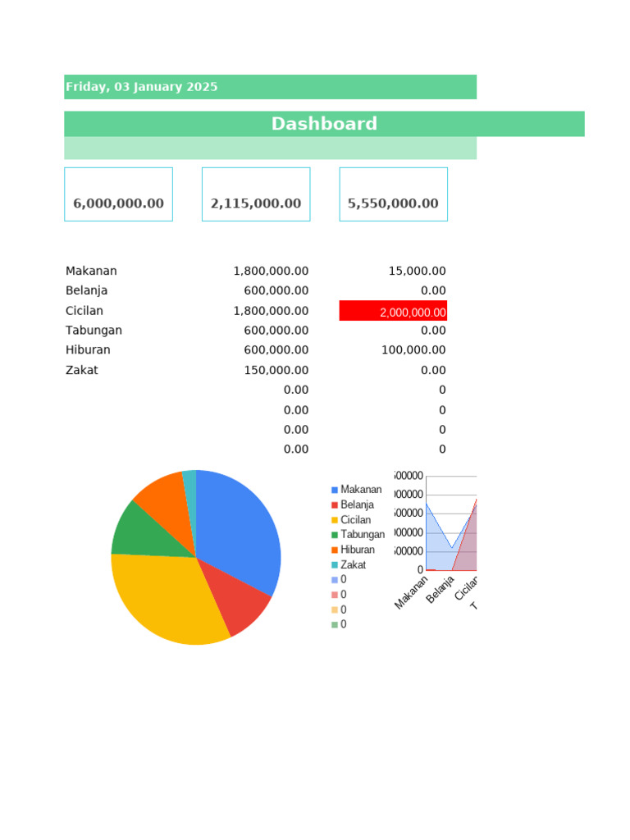Screen dimensions: 630x840
Task: Click the 0.00 value beside Tabungan's 600,000.00
Action: [x=433, y=331]
